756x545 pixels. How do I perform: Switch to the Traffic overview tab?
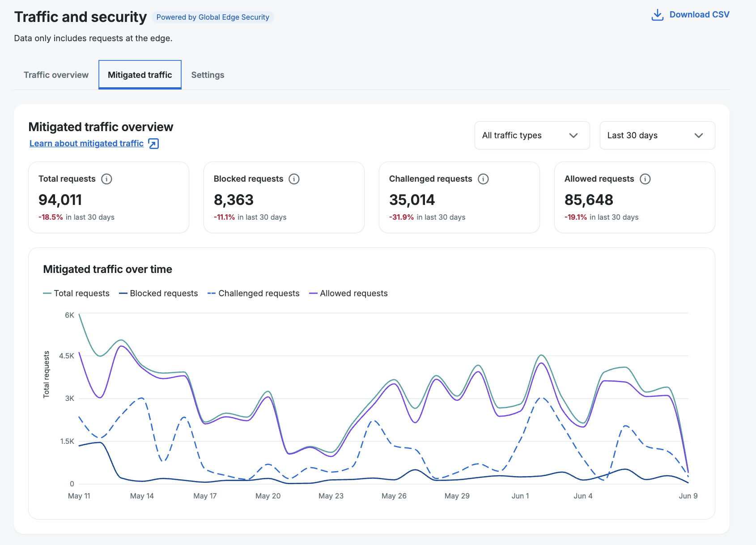tap(56, 75)
